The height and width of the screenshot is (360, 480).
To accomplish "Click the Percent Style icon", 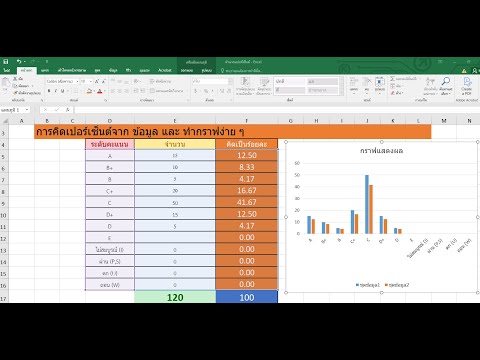I will tap(206, 91).
